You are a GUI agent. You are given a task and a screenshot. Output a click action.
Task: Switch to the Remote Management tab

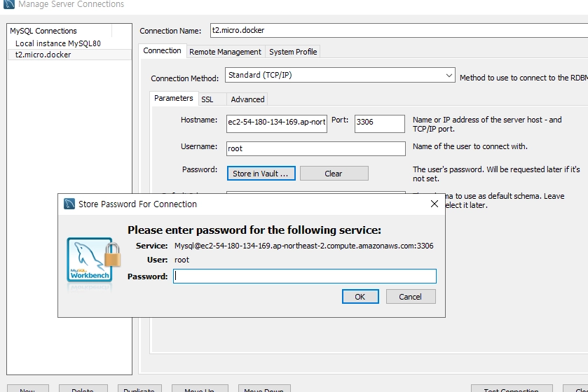tap(225, 52)
